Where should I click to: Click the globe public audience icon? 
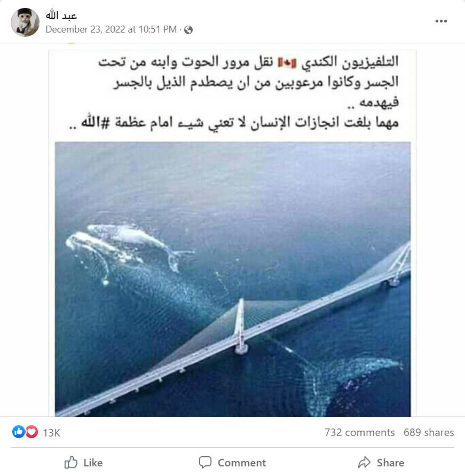(x=188, y=30)
